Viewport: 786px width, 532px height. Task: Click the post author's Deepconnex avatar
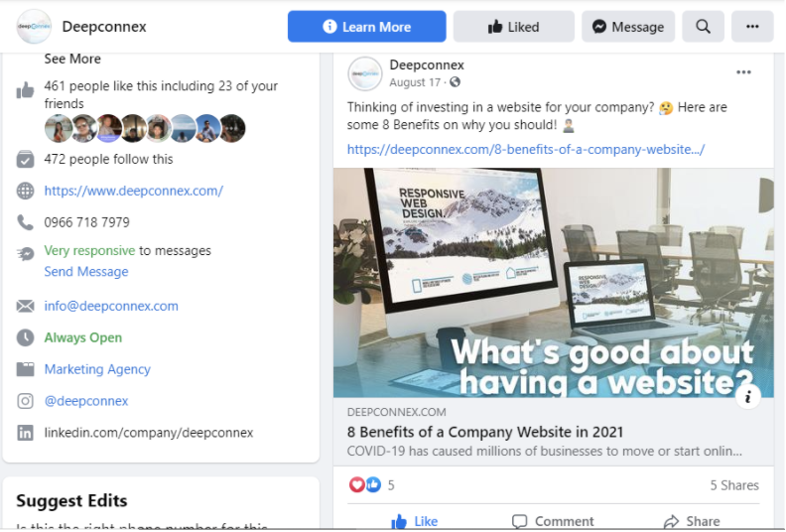tap(365, 73)
